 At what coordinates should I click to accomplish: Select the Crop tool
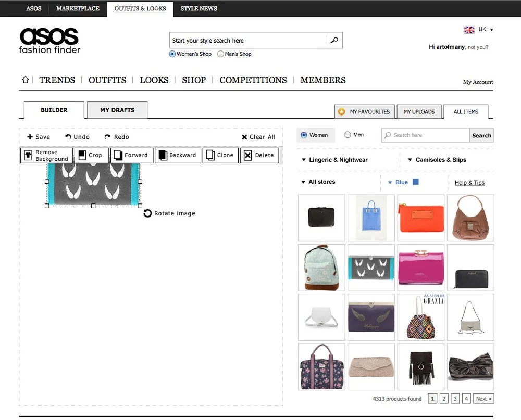pos(92,155)
